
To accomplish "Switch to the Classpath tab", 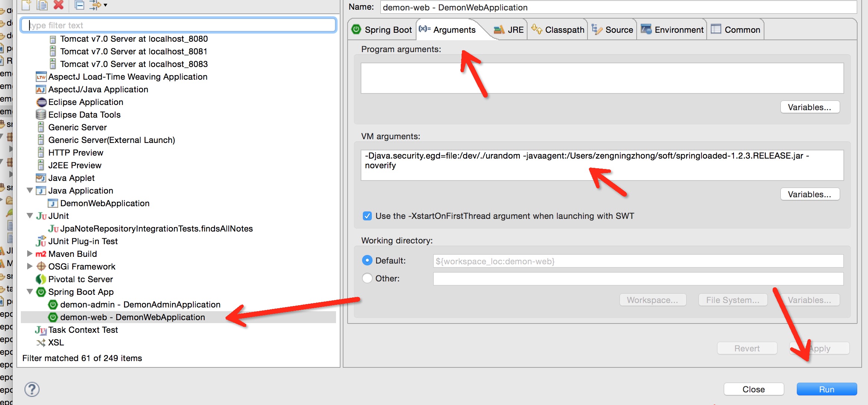I will point(558,30).
